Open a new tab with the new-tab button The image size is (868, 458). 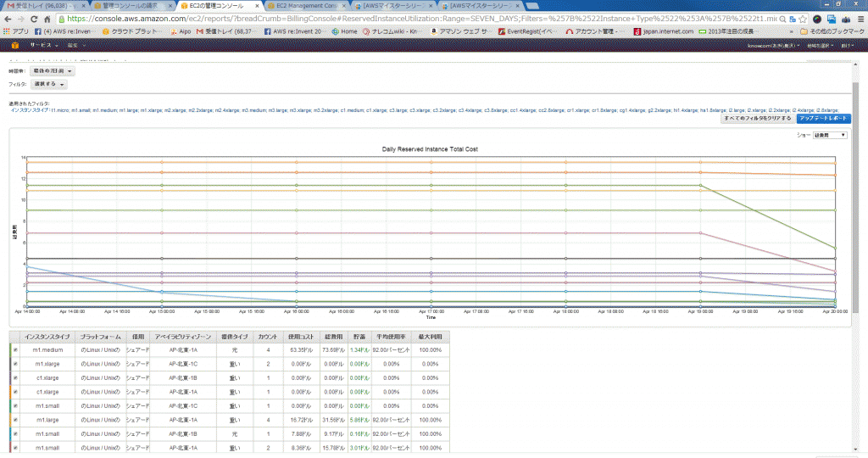click(532, 6)
